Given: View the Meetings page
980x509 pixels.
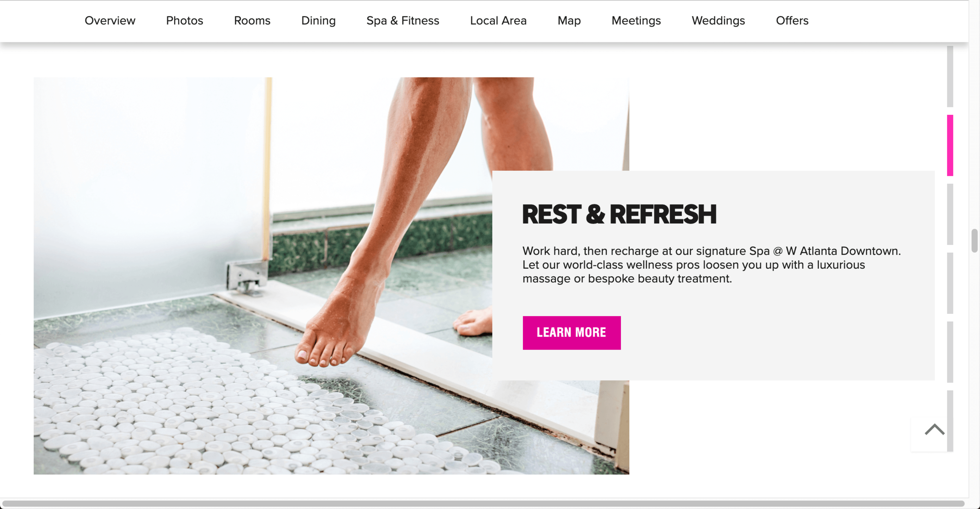Looking at the screenshot, I should (x=636, y=20).
